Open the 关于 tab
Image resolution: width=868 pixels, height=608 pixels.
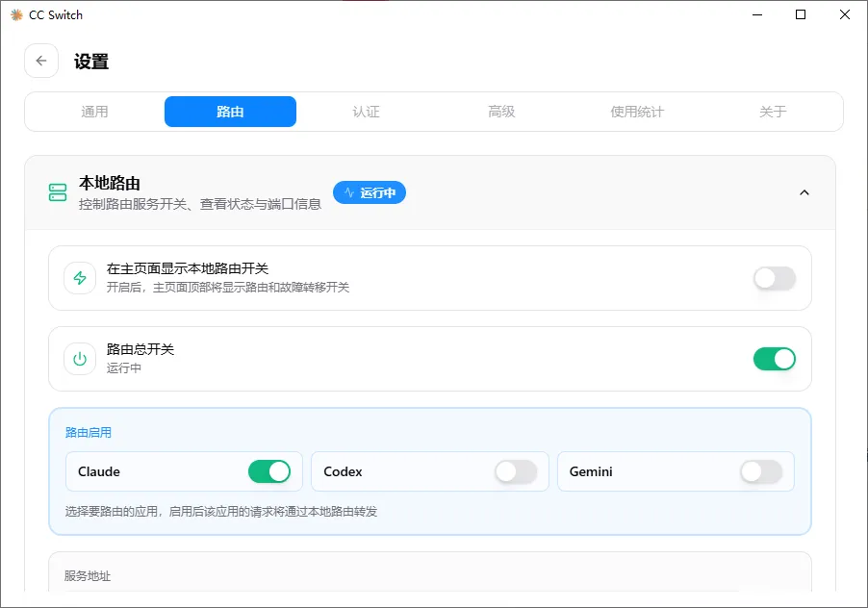[773, 112]
